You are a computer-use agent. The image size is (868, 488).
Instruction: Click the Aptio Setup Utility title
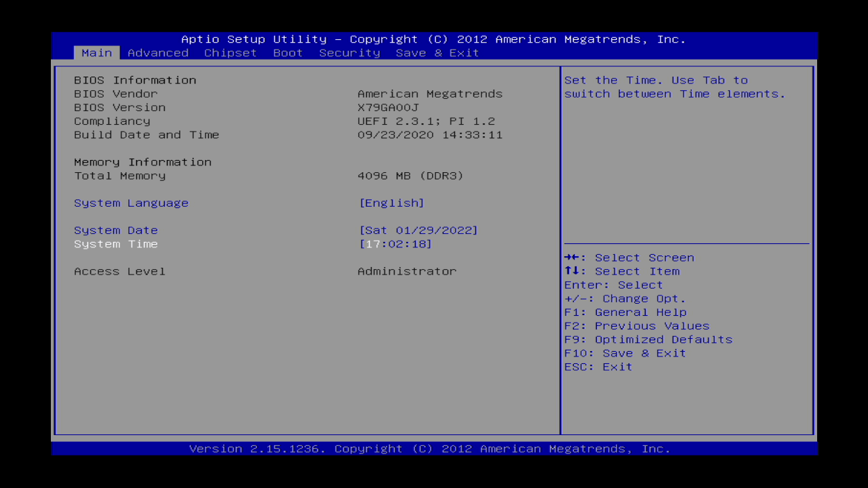click(x=434, y=39)
